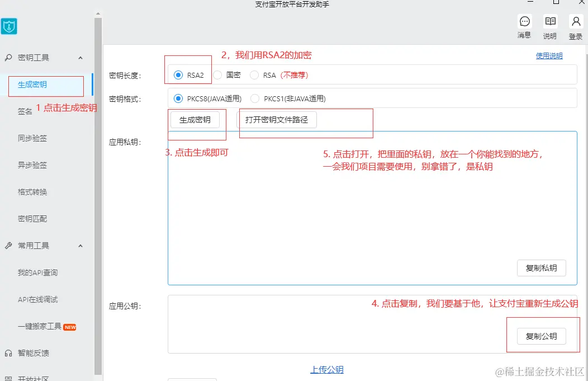Collapse the 密钥工具 section
Image resolution: width=588 pixels, height=381 pixels.
pyautogui.click(x=80, y=58)
